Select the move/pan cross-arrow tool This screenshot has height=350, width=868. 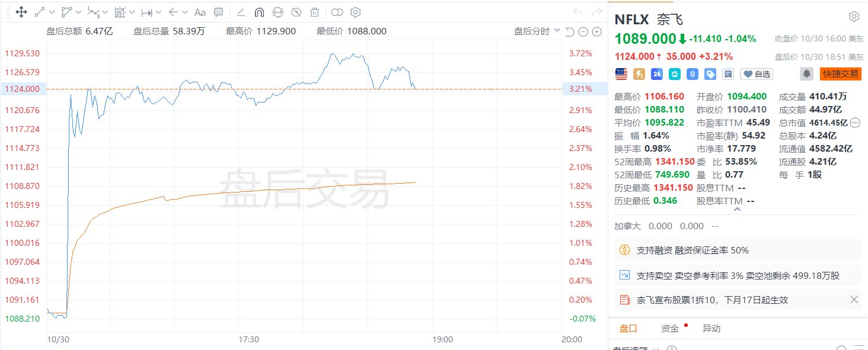click(x=21, y=12)
